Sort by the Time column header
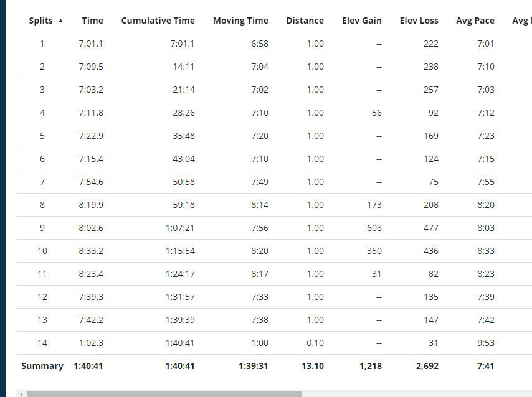The height and width of the screenshot is (397, 532). tap(92, 21)
